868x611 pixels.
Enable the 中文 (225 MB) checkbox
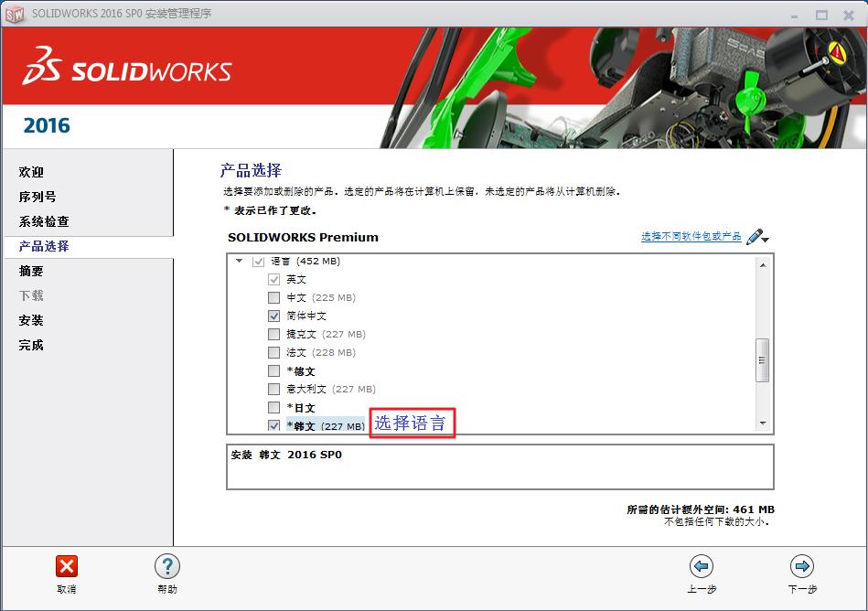point(273,298)
